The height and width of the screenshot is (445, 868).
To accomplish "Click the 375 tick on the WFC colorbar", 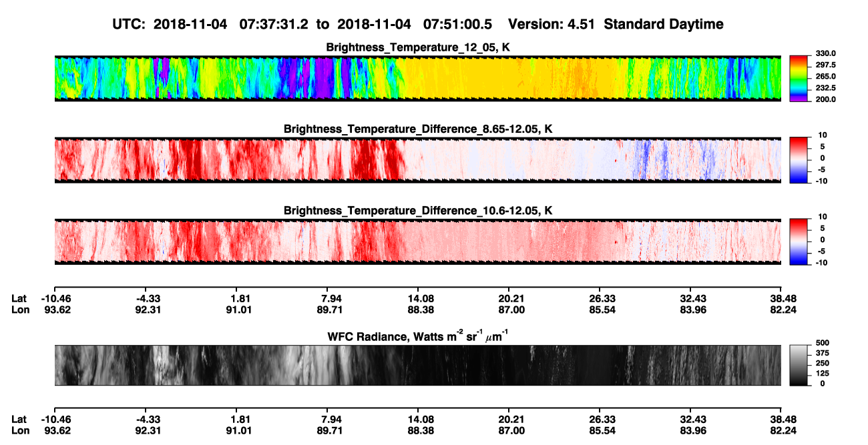I will click(821, 353).
